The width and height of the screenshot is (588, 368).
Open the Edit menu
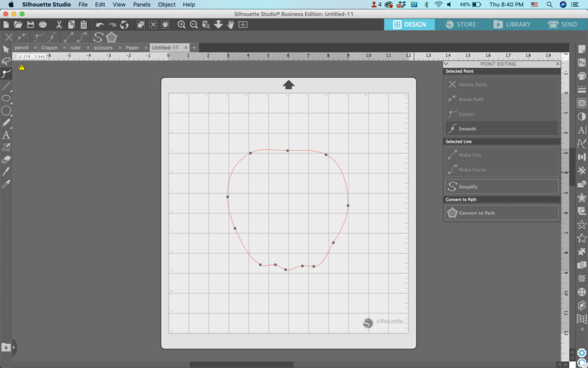tap(100, 5)
